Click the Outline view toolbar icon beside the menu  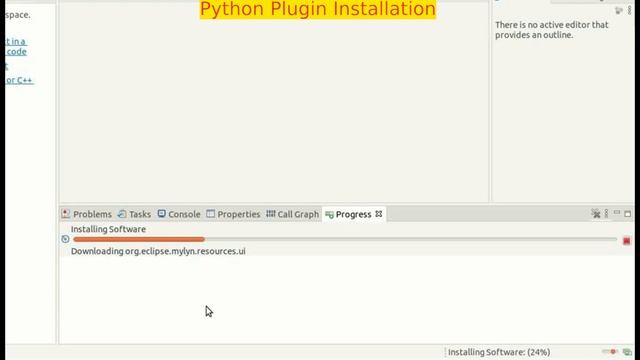tap(619, 11)
